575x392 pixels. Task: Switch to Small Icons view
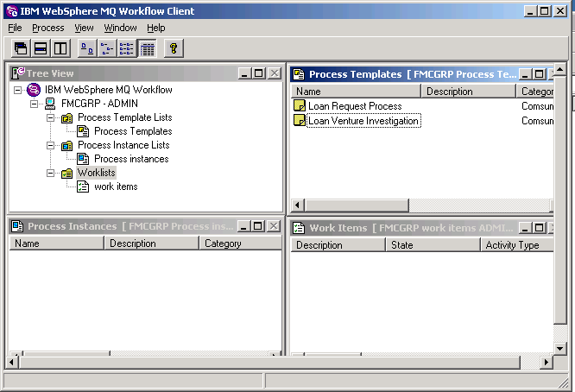tap(107, 48)
